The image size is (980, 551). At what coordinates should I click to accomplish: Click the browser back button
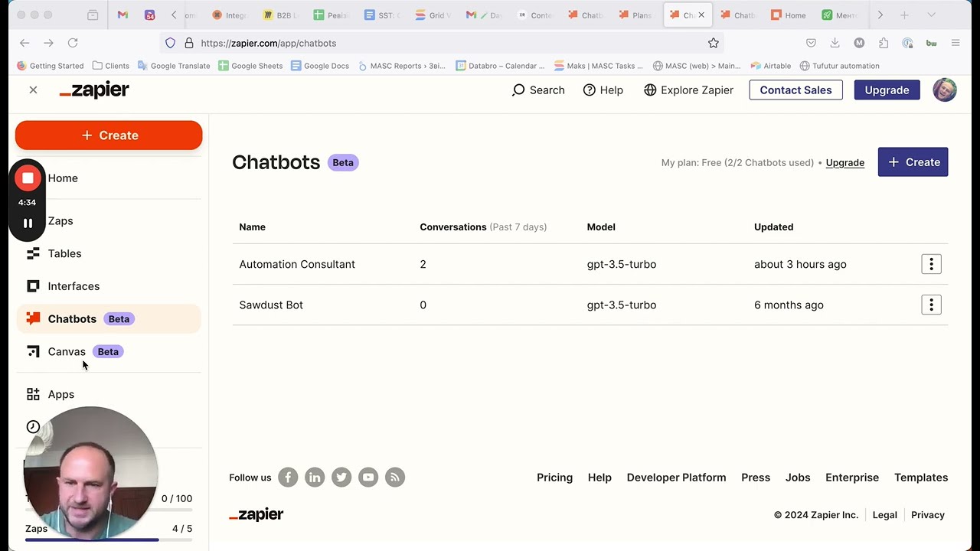click(24, 43)
